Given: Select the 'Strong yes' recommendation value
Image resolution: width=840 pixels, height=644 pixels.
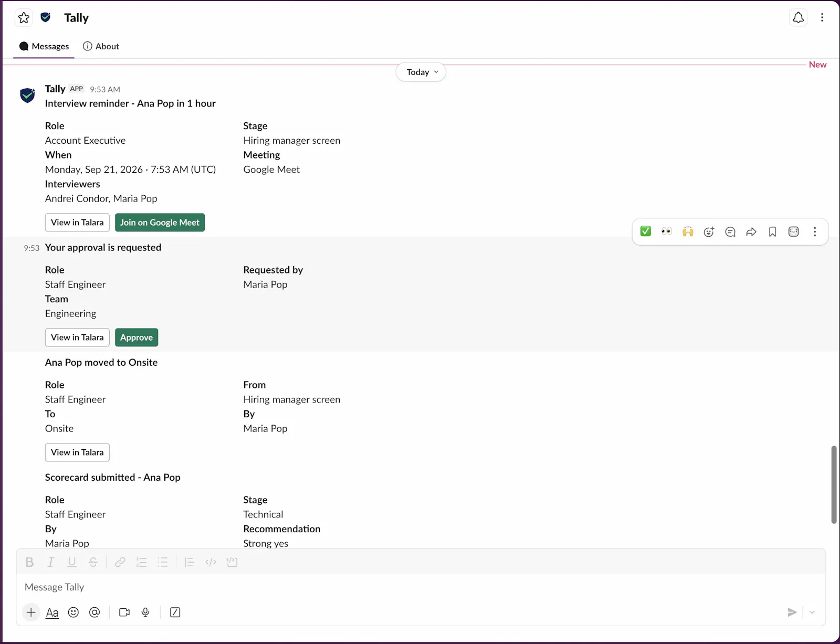Looking at the screenshot, I should pos(266,543).
